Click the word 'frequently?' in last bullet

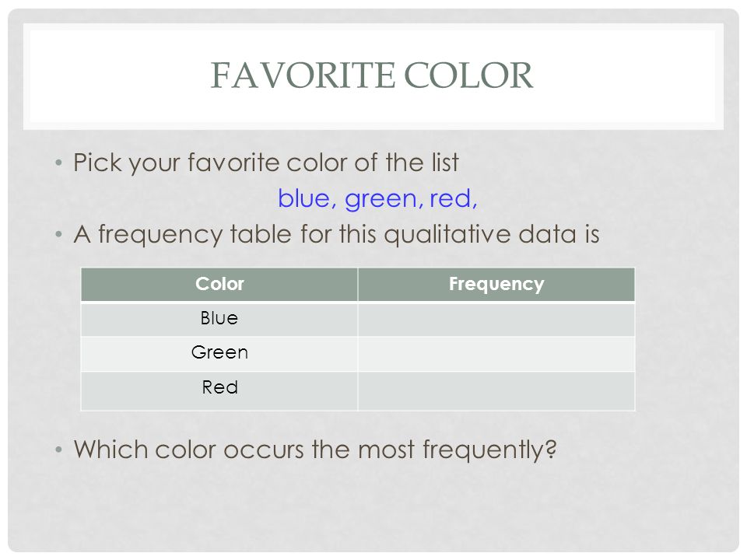(489, 450)
